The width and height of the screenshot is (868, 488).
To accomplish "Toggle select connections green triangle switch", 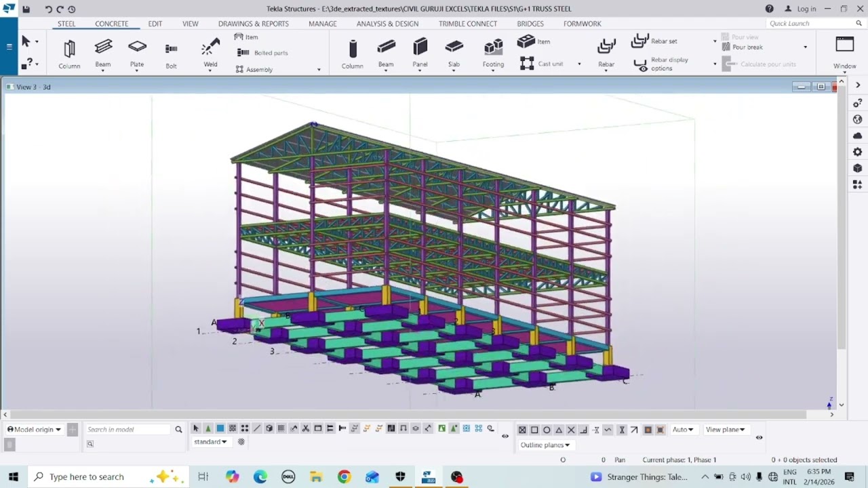I will pos(208,428).
